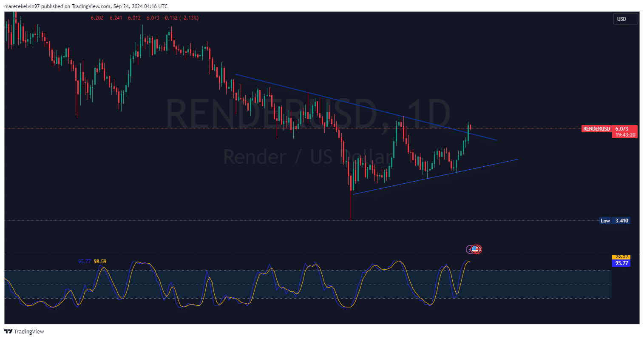Viewport: 644px width, 339px height.
Task: Click the open value 6.202
Action: [97, 18]
